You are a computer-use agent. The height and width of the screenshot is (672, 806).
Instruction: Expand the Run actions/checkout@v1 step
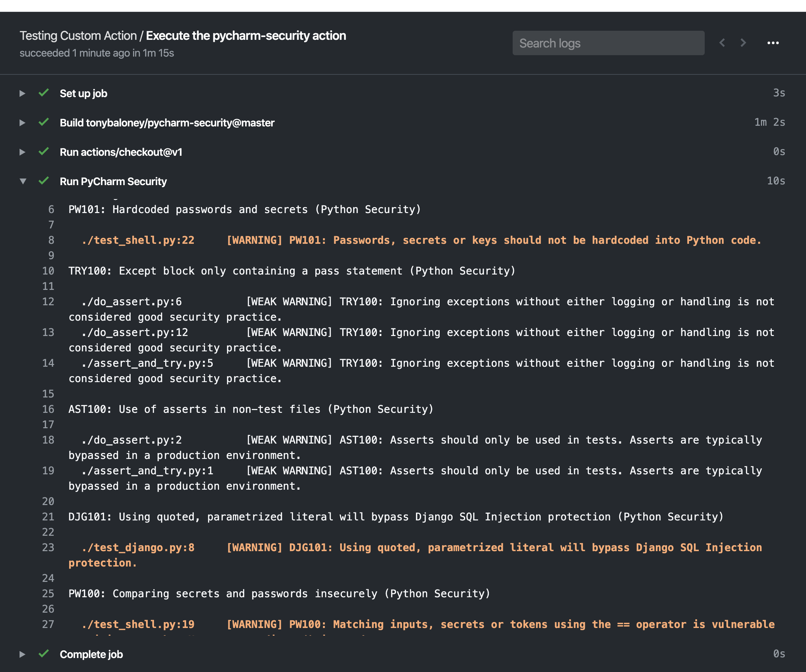click(x=22, y=152)
